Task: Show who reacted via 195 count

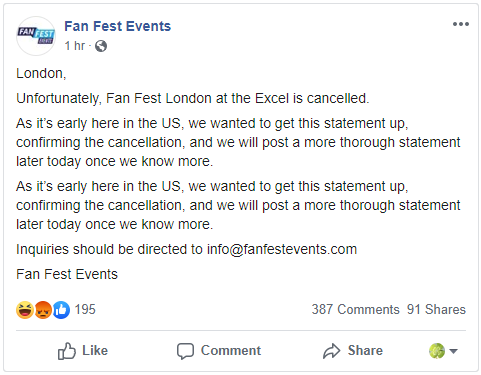Action: [x=85, y=309]
